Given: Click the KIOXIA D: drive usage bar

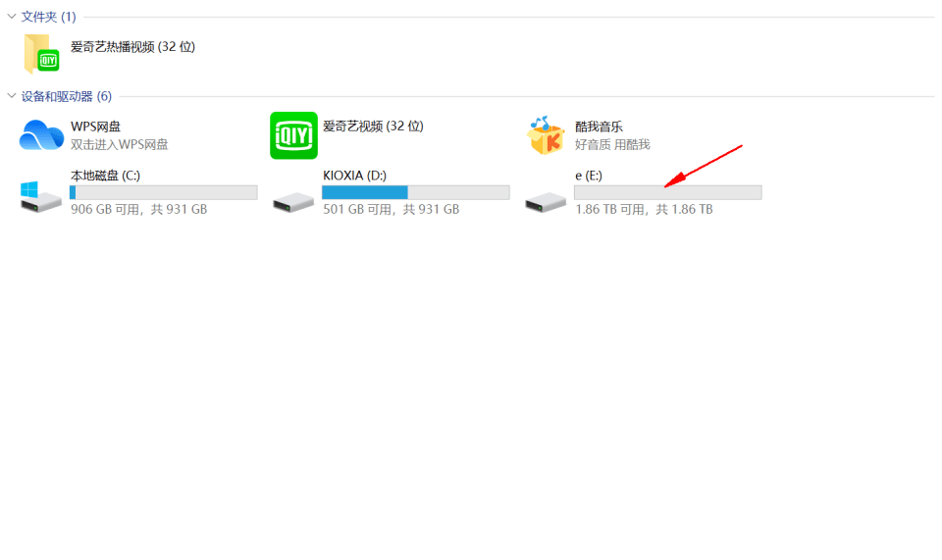Looking at the screenshot, I should click(416, 192).
